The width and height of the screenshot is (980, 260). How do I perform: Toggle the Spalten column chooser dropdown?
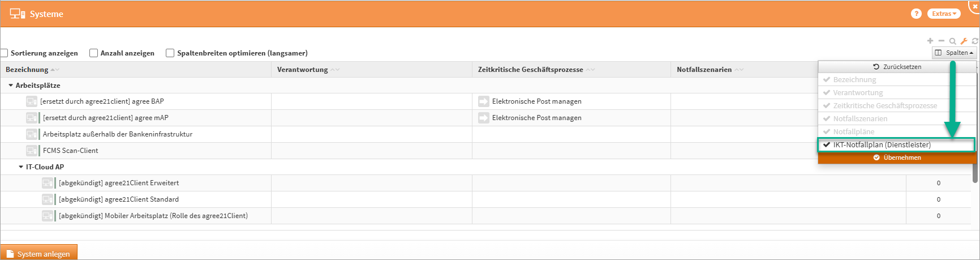(954, 53)
